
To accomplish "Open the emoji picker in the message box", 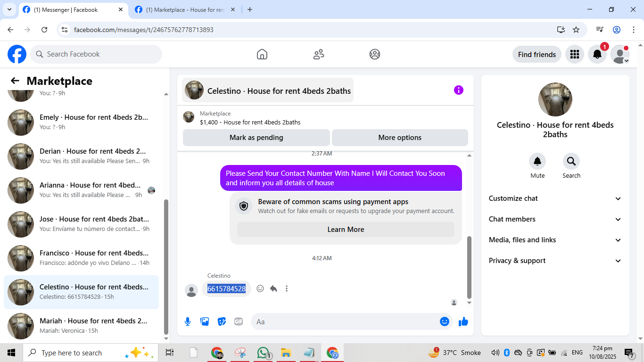I will (x=445, y=321).
